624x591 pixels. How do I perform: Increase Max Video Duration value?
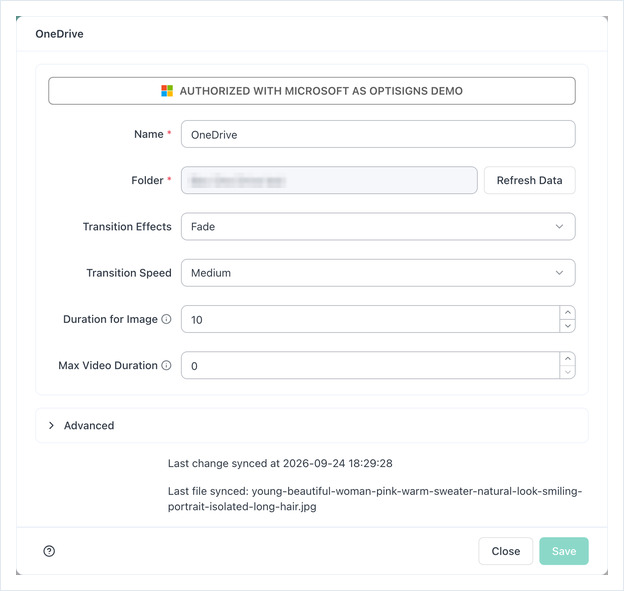click(568, 359)
